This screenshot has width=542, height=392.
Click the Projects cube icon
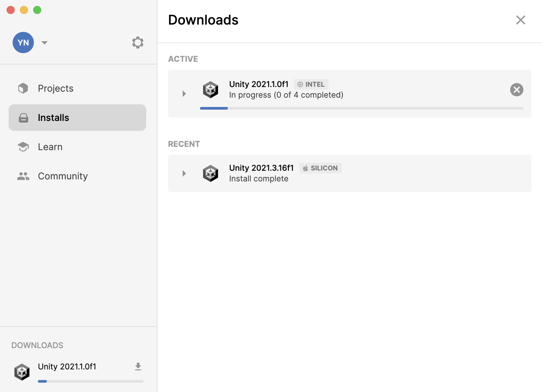point(23,88)
